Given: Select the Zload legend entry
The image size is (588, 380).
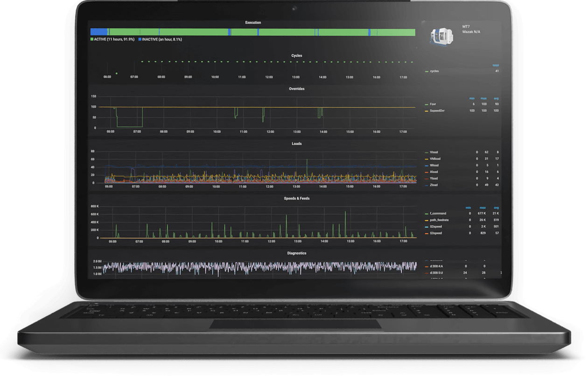Looking at the screenshot, I should [434, 185].
